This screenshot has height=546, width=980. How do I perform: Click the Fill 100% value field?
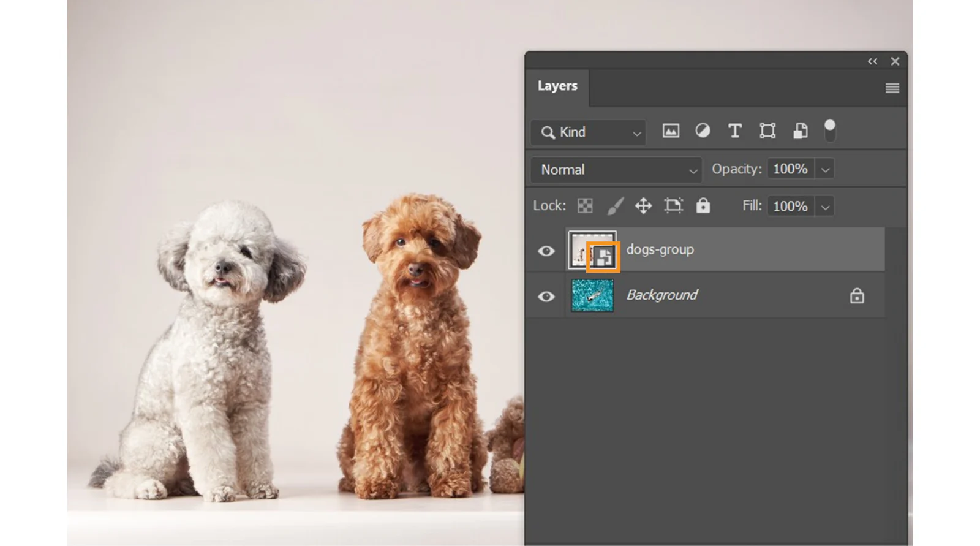coord(790,207)
